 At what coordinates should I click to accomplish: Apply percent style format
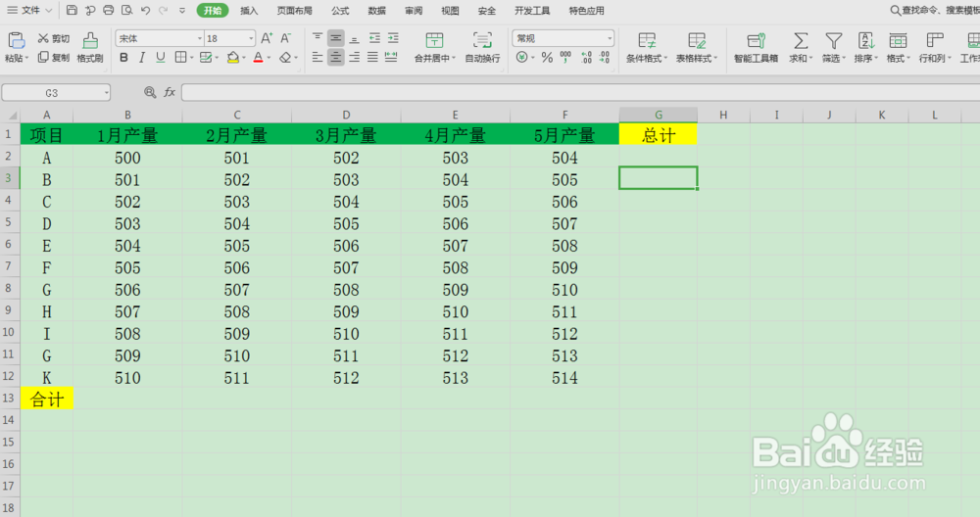click(x=547, y=58)
